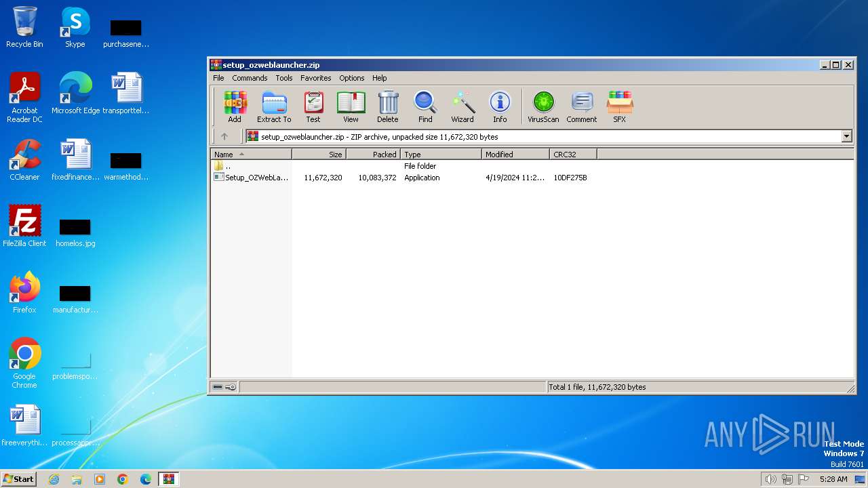Click the status bar drive/key icon

click(224, 387)
